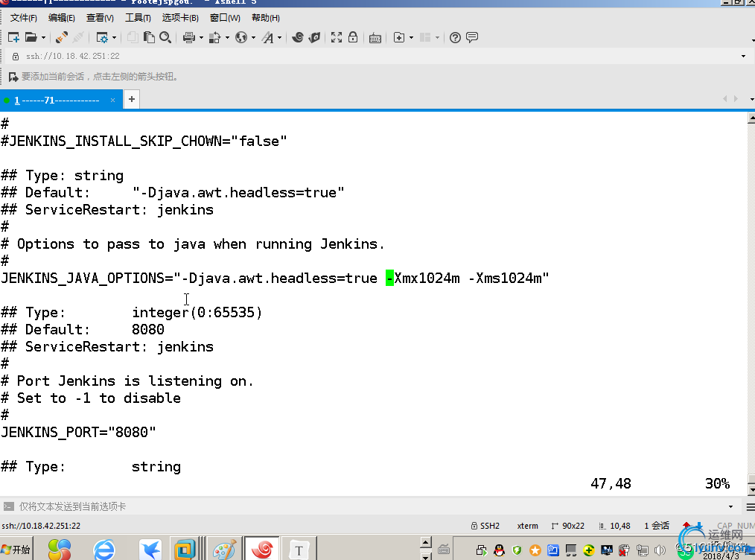
Task: Click the Windows 开始 Start button
Action: coord(16,550)
